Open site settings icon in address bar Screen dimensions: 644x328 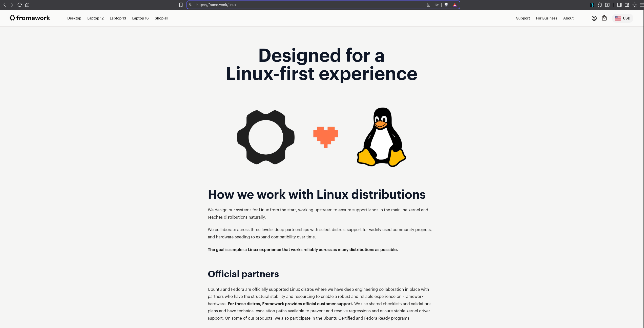191,5
